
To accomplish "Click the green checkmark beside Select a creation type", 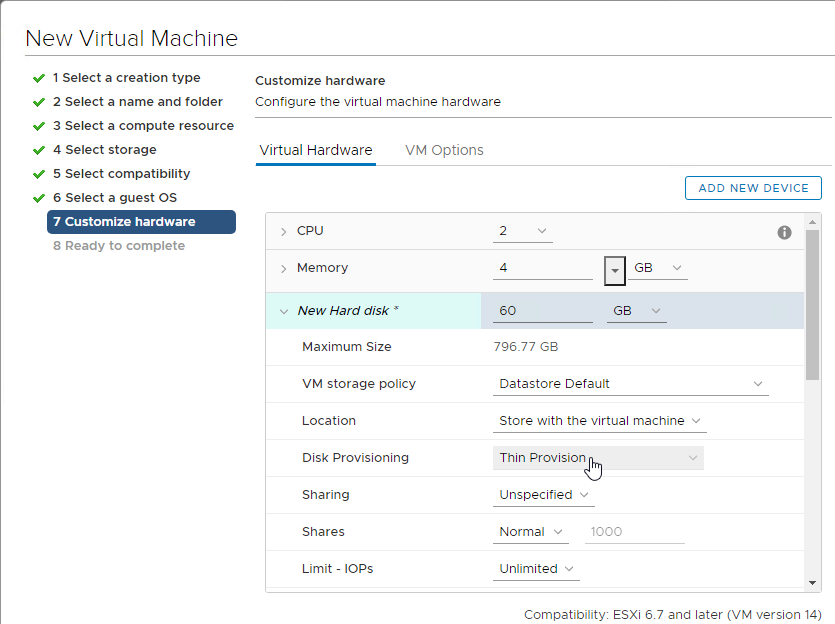I will (39, 78).
